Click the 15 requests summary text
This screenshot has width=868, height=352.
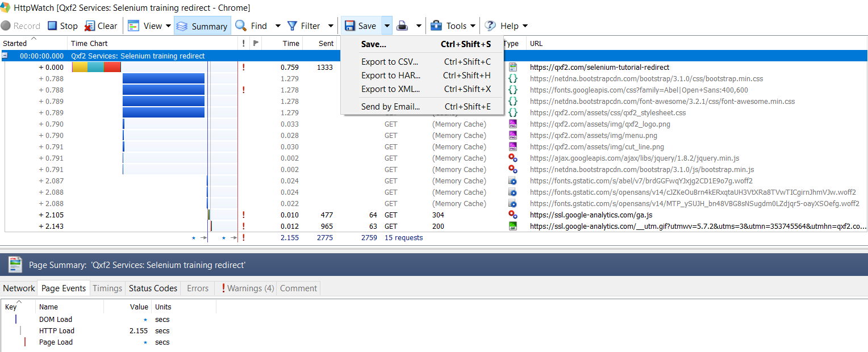(404, 238)
